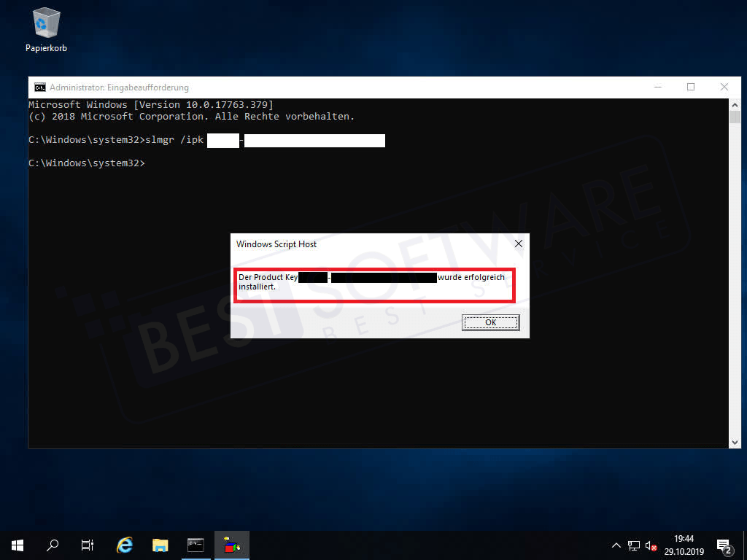
Task: Maximize the Eingabeaufforderung window
Action: point(691,86)
